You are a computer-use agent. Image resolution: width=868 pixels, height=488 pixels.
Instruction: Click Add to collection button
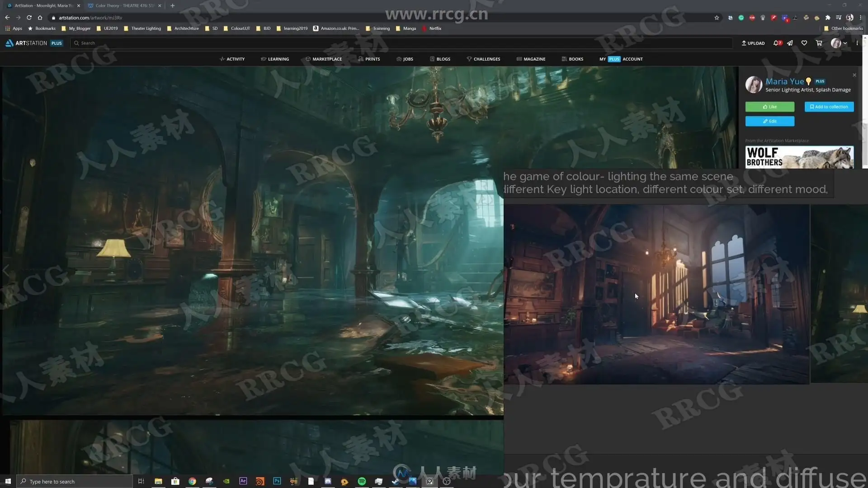pyautogui.click(x=829, y=107)
